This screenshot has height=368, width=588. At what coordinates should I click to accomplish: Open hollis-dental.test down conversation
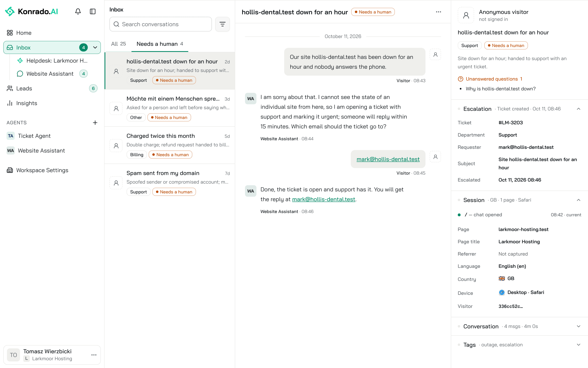tap(170, 71)
